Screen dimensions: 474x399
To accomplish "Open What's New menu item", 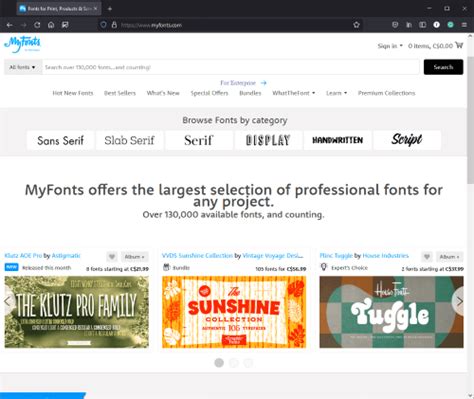I will tap(163, 93).
